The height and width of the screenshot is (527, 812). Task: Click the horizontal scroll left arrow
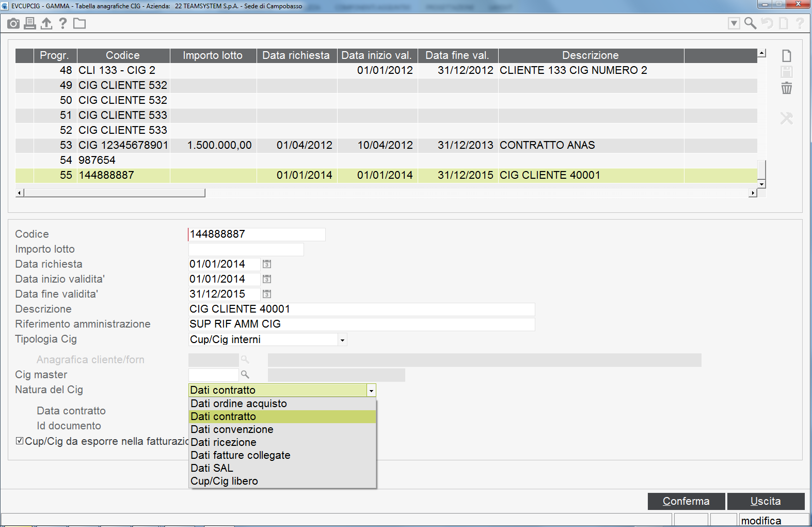20,193
